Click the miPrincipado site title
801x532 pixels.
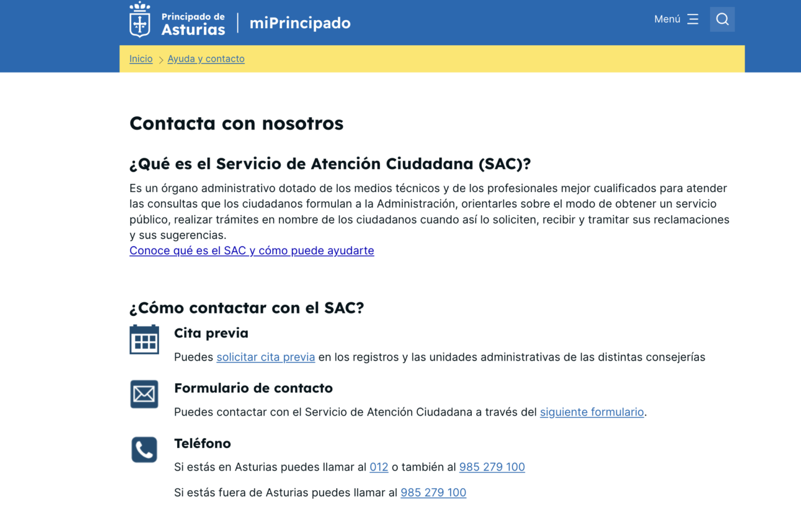(300, 23)
